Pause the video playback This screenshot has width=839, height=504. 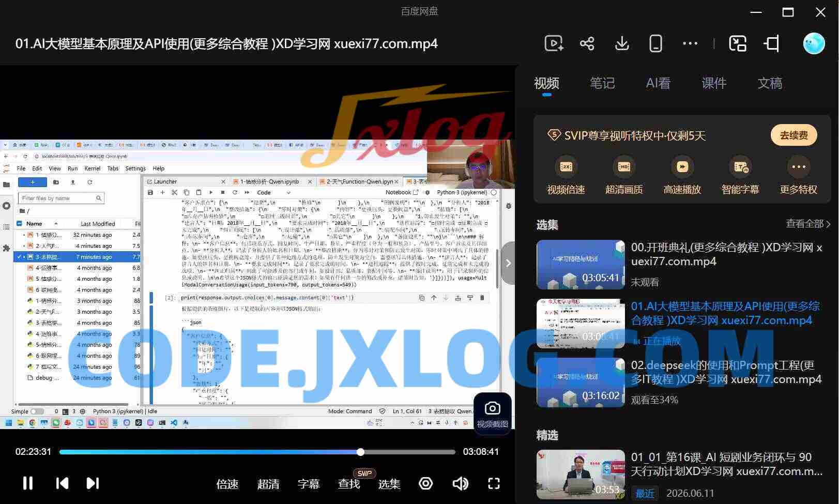28,483
